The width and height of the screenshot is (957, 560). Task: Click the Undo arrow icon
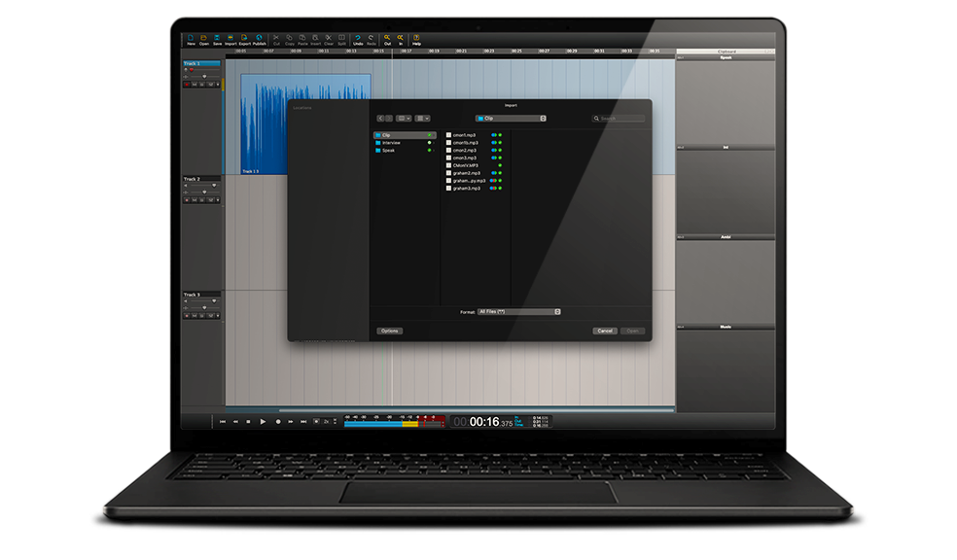coord(358,40)
